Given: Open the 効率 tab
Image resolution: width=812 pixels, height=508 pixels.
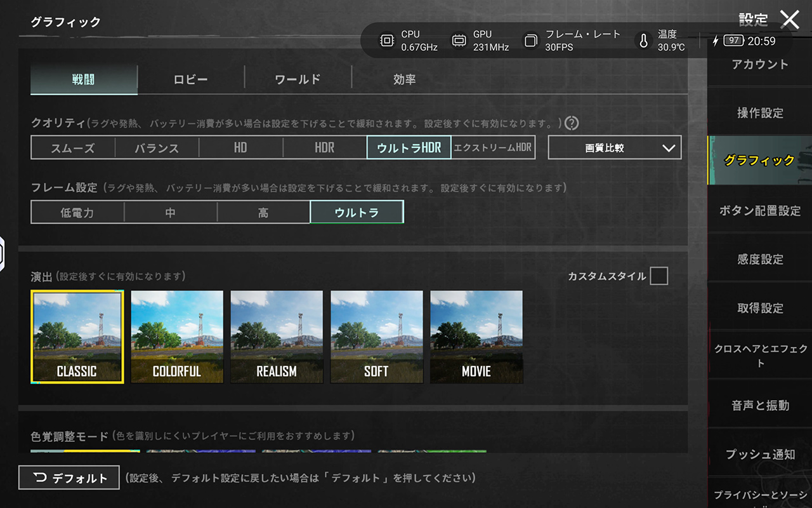Looking at the screenshot, I should pos(404,79).
